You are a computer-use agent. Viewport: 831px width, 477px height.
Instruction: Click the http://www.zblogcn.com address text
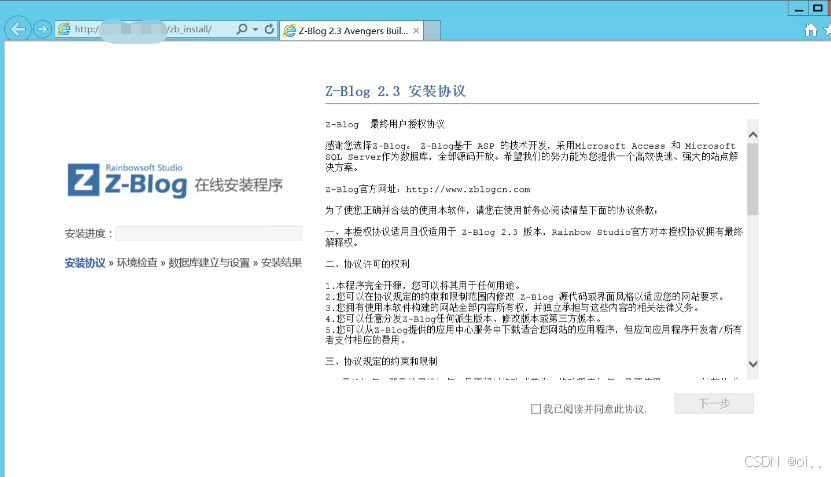468,189
